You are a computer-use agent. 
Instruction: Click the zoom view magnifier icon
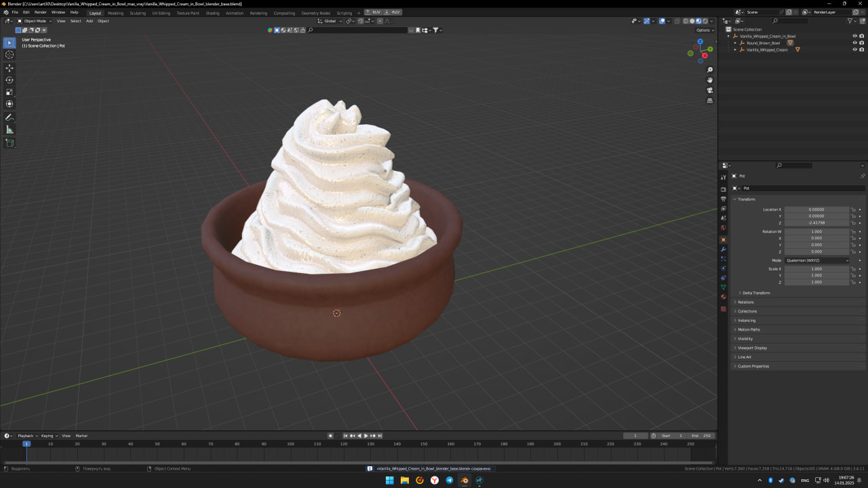[710, 70]
